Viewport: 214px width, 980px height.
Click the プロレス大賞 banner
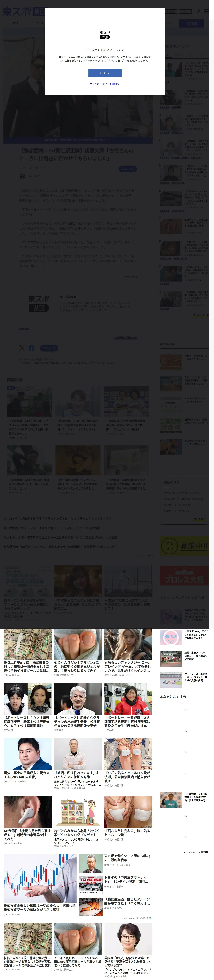184,576
